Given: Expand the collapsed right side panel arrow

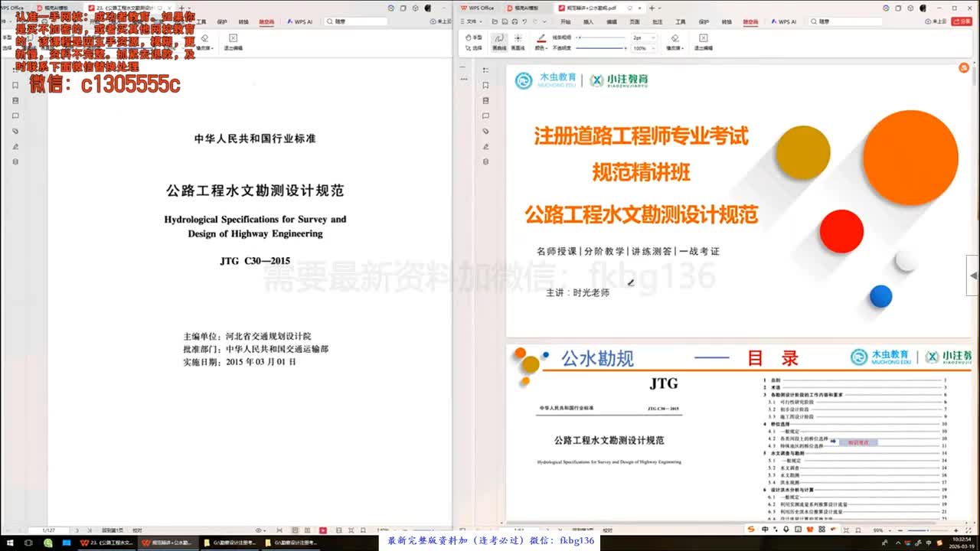Looking at the screenshot, I should [974, 275].
